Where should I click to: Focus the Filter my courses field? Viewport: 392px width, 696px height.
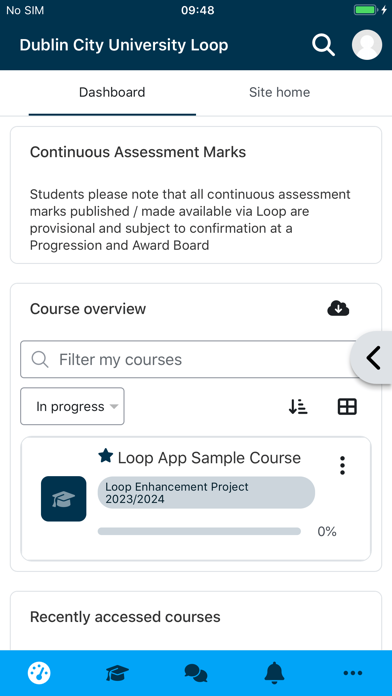click(189, 359)
